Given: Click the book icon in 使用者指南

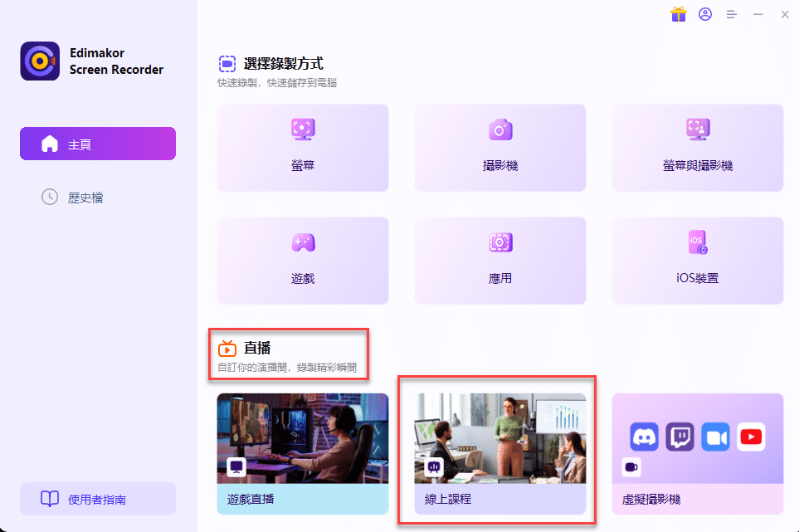Looking at the screenshot, I should point(50,498).
